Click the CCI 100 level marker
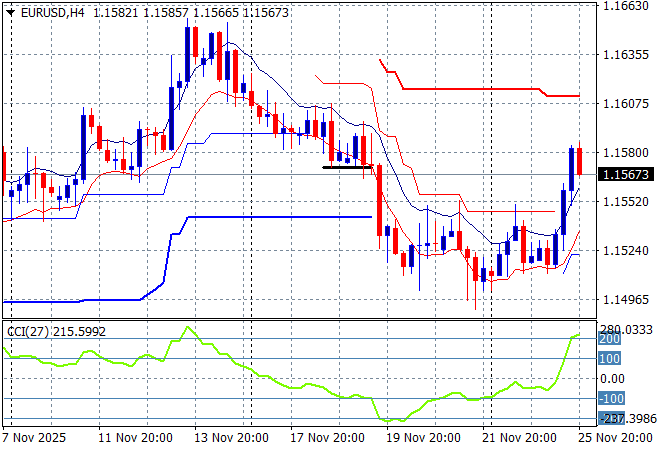This screenshot has height=450, width=660. click(609, 358)
